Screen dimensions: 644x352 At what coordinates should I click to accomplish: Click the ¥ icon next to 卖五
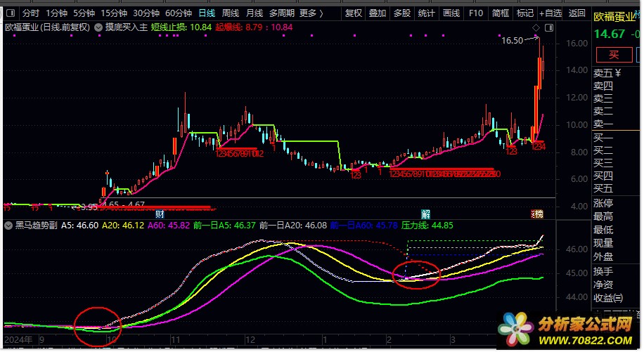click(x=617, y=72)
